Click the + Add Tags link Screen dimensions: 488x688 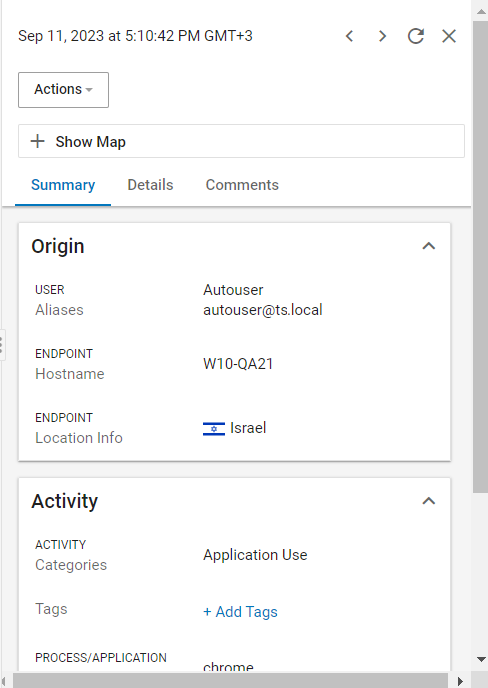(240, 612)
